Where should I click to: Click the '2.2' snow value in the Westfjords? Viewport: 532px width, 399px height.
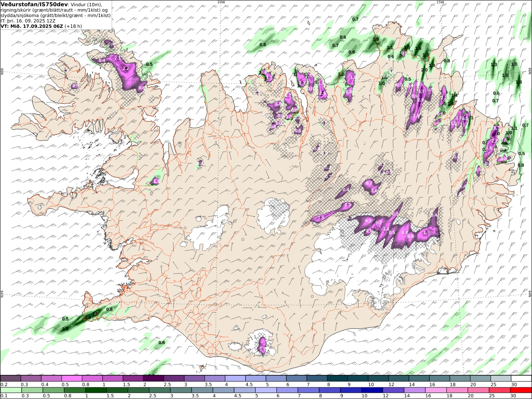(127, 68)
